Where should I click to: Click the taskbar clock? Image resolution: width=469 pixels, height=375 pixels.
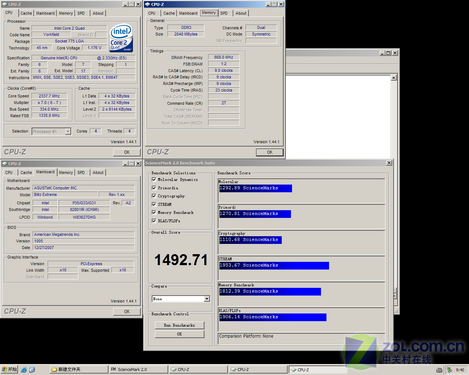(x=460, y=370)
